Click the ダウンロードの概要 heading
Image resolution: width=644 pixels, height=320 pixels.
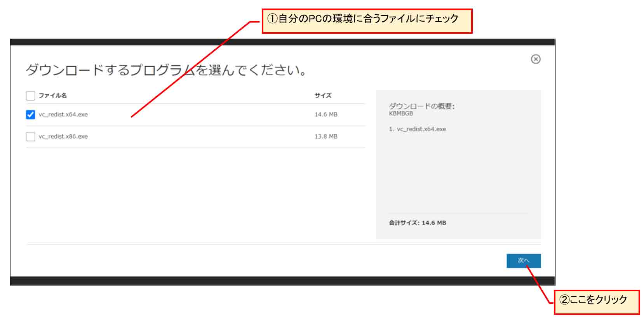pyautogui.click(x=421, y=106)
